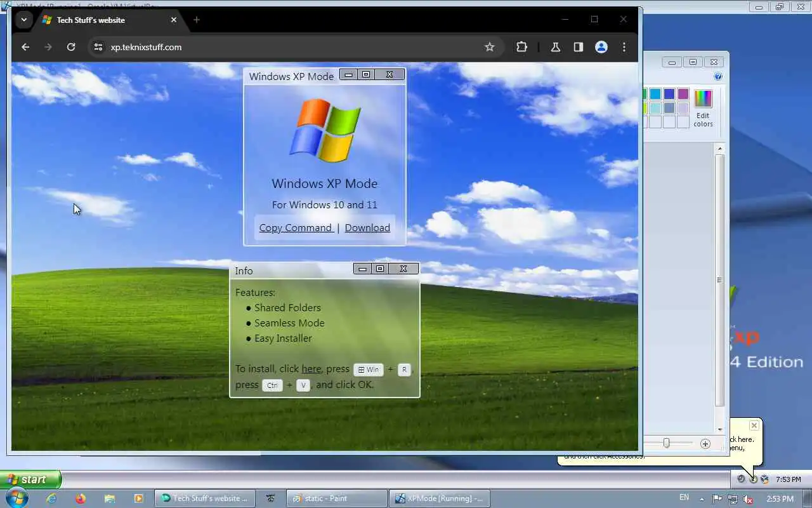
Task: Reload the xp.teknixstuff.com page
Action: (71, 47)
